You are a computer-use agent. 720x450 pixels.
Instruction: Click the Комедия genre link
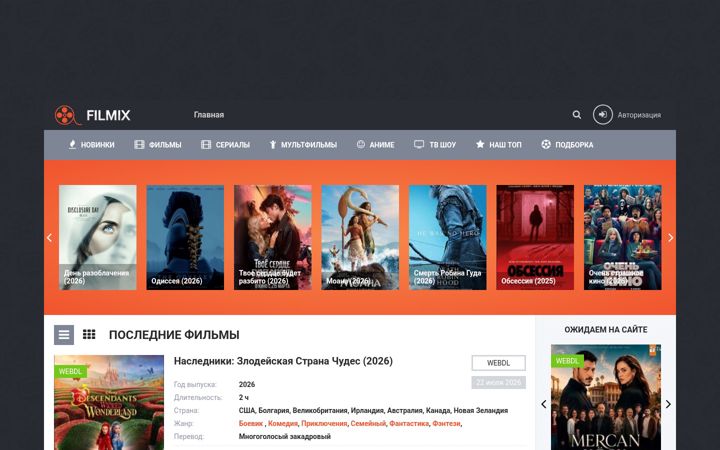pyautogui.click(x=282, y=423)
